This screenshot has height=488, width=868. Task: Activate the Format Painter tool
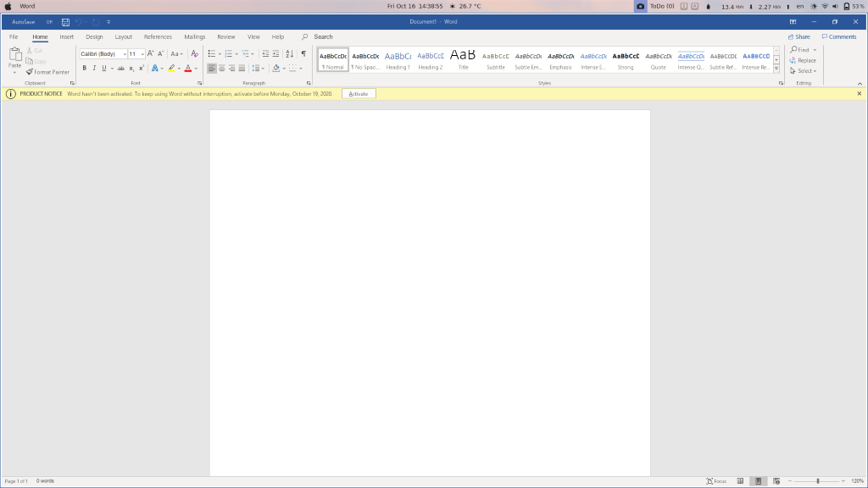[x=47, y=72]
